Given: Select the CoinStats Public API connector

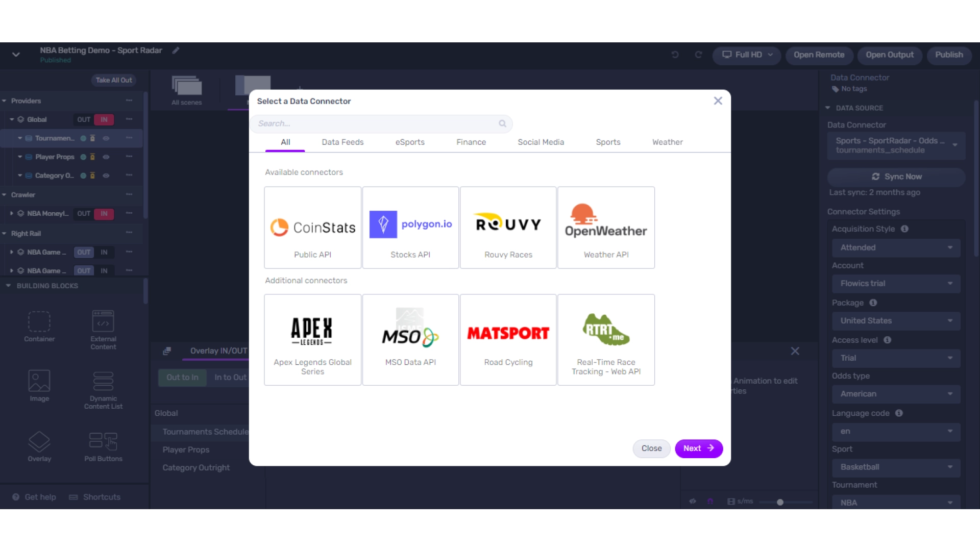Looking at the screenshot, I should pyautogui.click(x=312, y=228).
